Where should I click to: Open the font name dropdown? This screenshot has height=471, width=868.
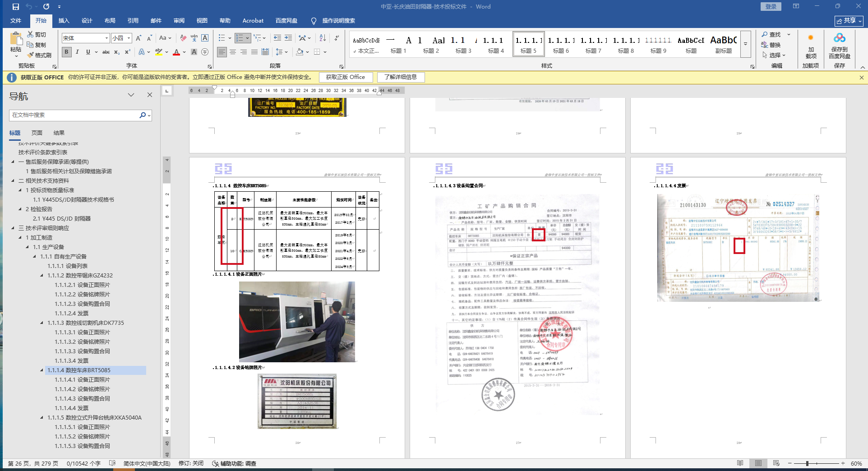click(106, 38)
